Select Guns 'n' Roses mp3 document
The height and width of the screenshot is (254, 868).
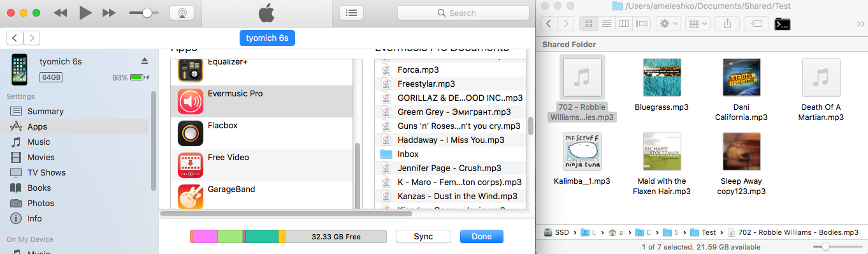tap(450, 126)
